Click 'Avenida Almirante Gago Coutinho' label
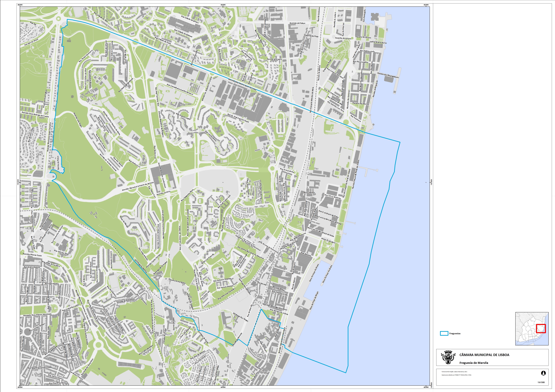The width and height of the screenshot is (555, 392). point(49,137)
